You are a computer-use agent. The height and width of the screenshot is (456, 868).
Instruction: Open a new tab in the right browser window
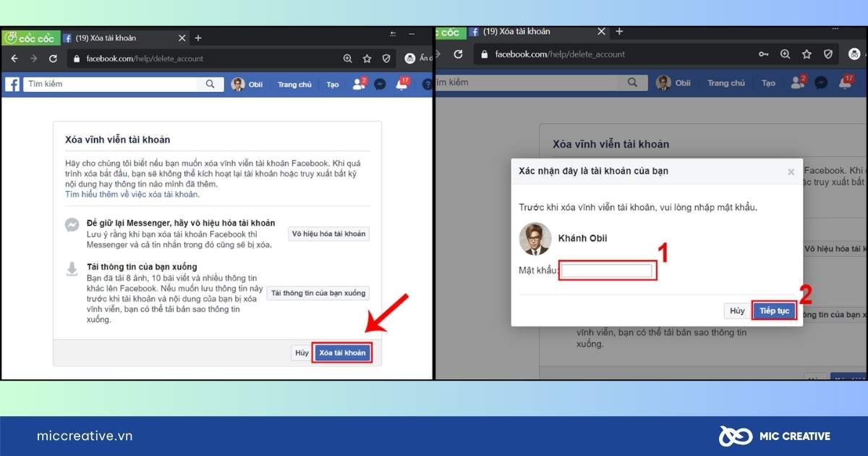(619, 32)
